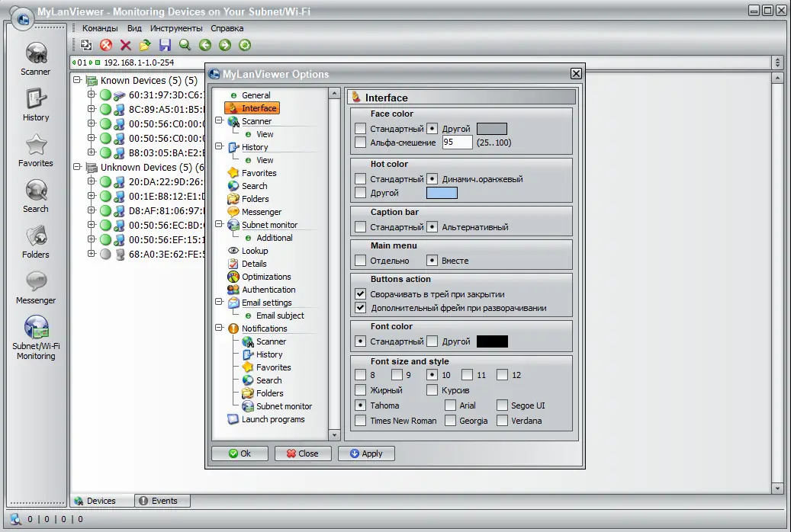Click the application round logo button
Image resolution: width=791 pixels, height=532 pixels.
(22, 18)
